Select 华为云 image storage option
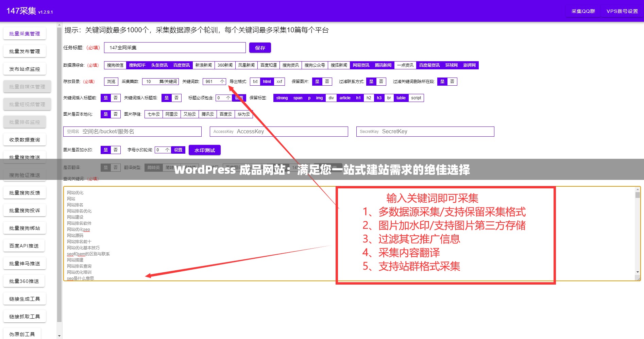This screenshot has height=339, width=644. tap(243, 114)
